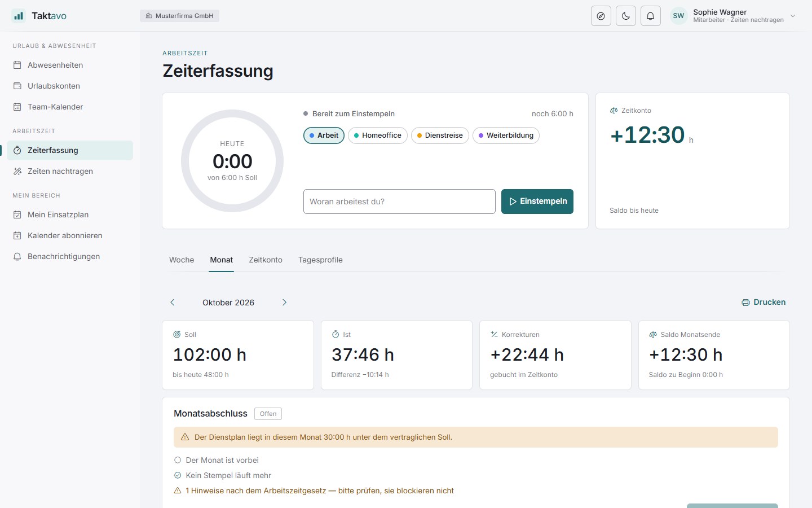Click the Benachrichtigungen bell icon in the sidebar

pyautogui.click(x=17, y=256)
